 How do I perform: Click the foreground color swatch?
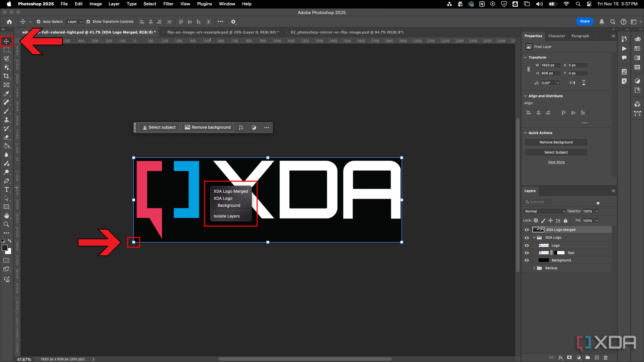click(x=4, y=248)
